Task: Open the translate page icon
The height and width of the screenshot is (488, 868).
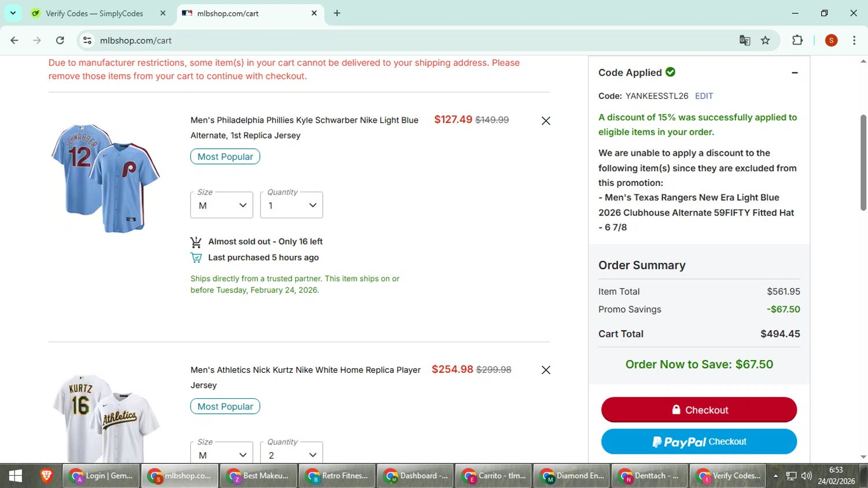Action: pos(745,41)
